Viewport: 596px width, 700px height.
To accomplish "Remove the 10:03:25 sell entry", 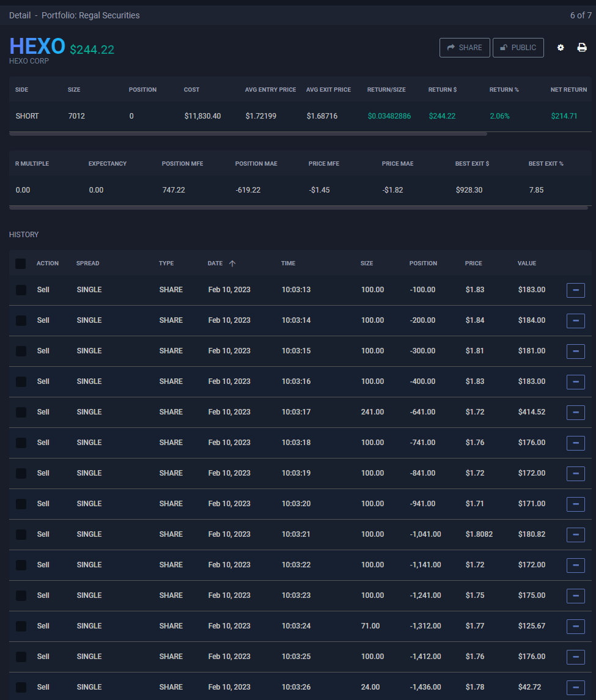I will [575, 657].
